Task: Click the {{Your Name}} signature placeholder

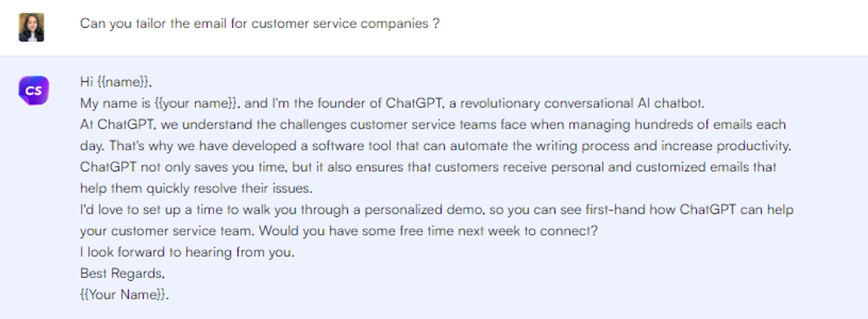Action: [124, 295]
